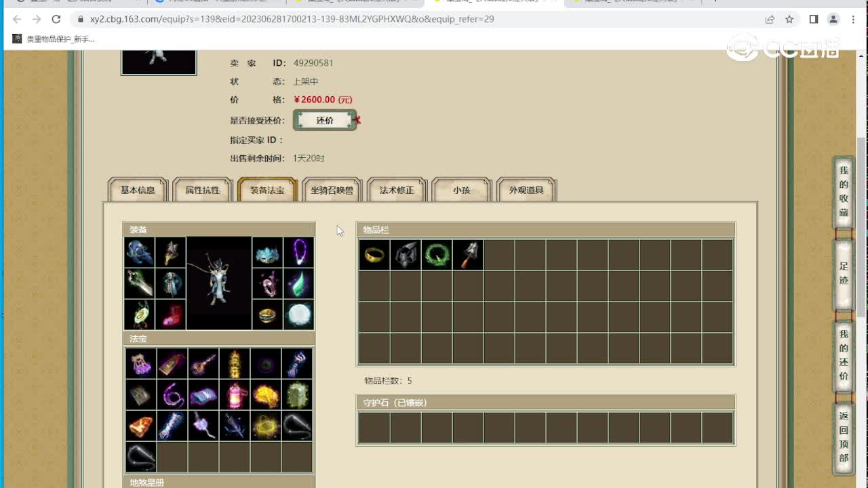Select the red-gold tablet magic treasure
Screen dimensions: 868x488
pos(172,363)
